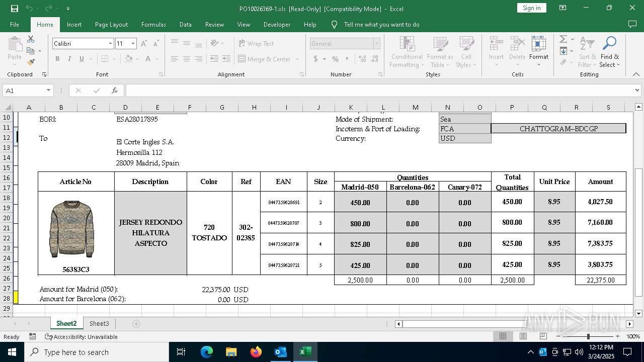644x362 pixels.
Task: Toggle Bold formatting
Action: point(57,59)
